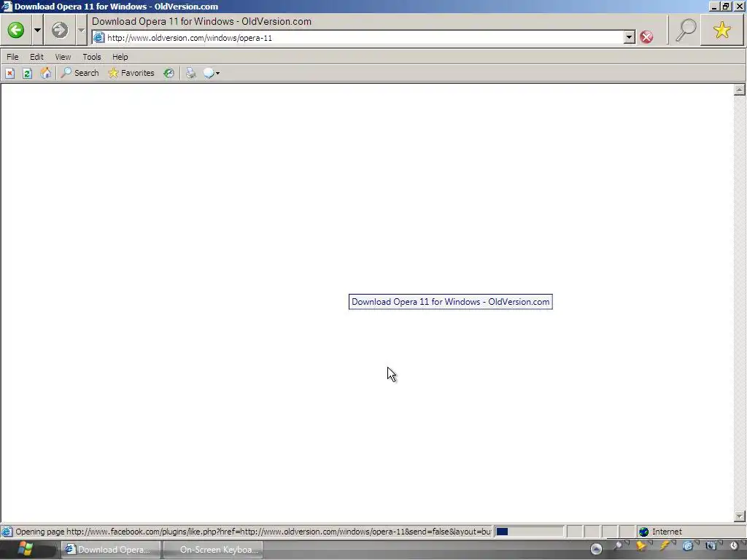Screen dimensions: 747x560
Task: Open the speech bubble icon's dropdown arrow
Action: pyautogui.click(x=217, y=74)
